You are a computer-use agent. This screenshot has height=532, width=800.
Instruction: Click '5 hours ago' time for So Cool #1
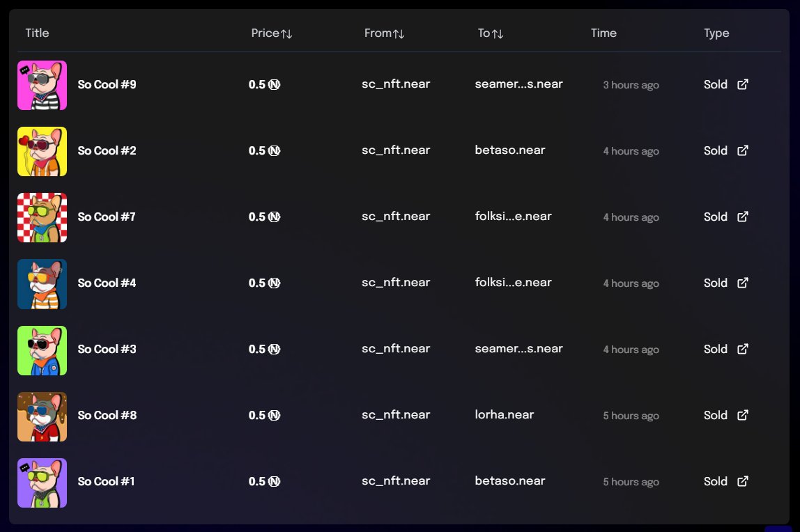pos(631,482)
